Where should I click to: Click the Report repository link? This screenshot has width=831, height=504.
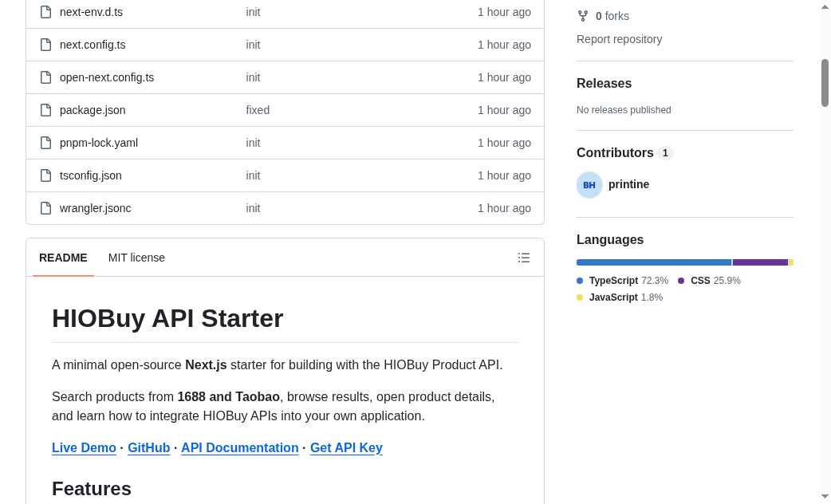coord(619,39)
